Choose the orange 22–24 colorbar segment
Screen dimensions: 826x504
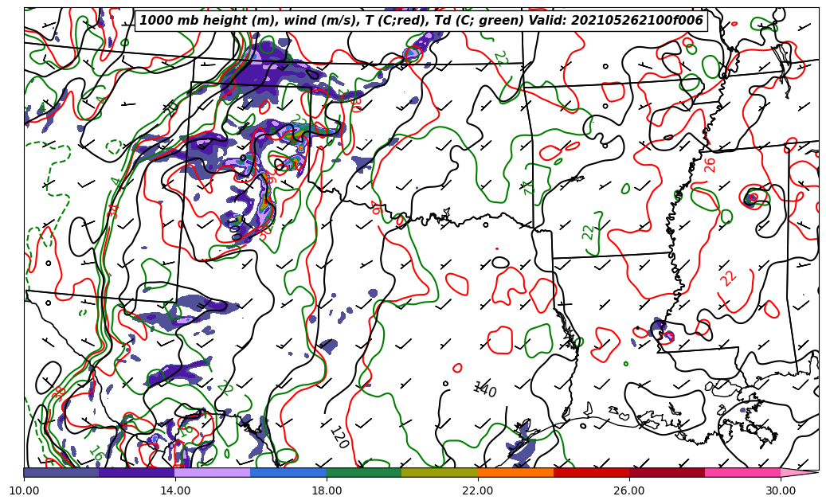tap(515, 472)
